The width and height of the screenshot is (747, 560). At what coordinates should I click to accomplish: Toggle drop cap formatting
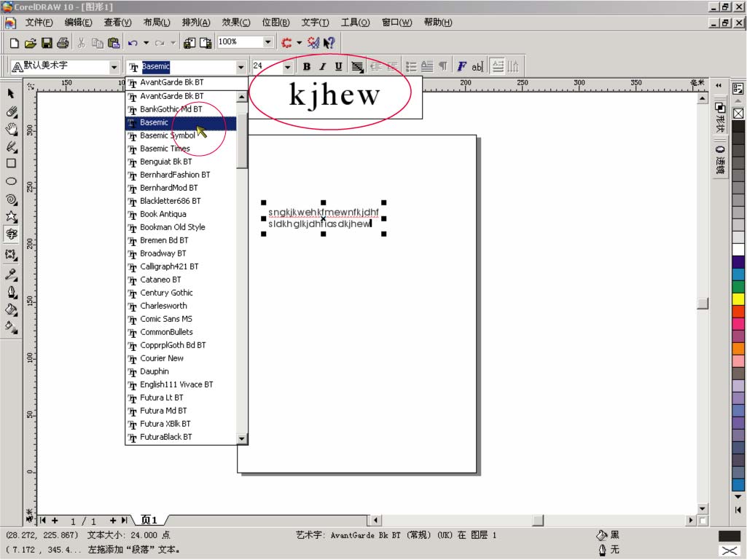click(427, 67)
